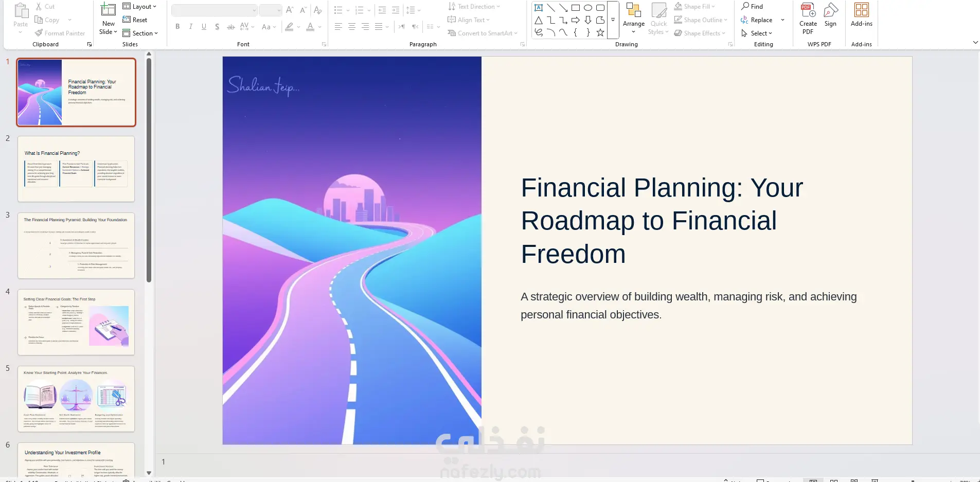980x482 pixels.
Task: Align text right
Action: pos(365,27)
